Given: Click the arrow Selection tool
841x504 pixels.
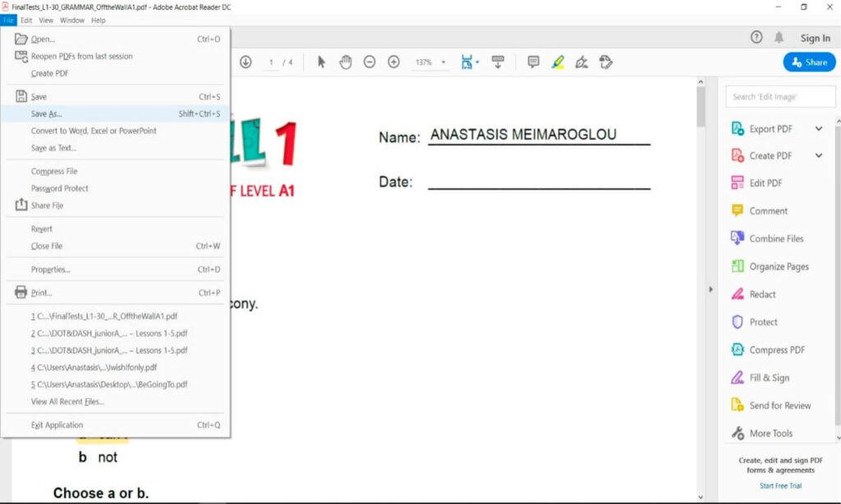Looking at the screenshot, I should pyautogui.click(x=321, y=62).
